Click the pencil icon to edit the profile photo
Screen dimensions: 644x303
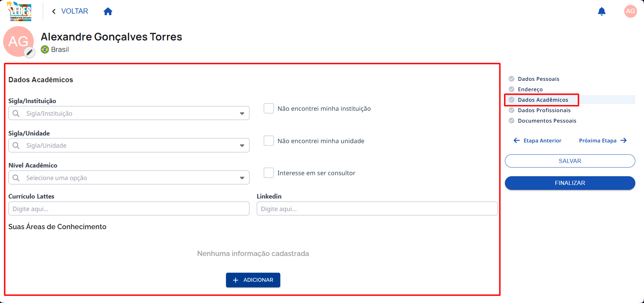[30, 53]
